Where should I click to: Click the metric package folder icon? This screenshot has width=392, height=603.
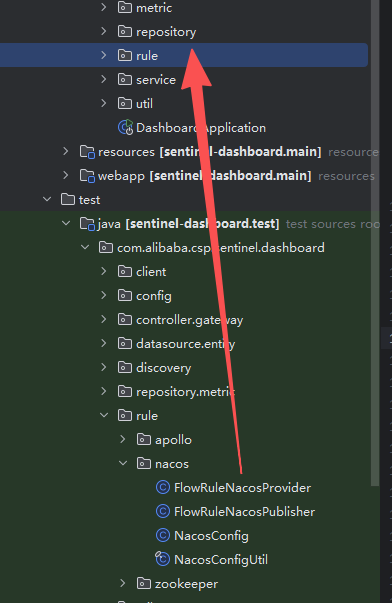[125, 8]
